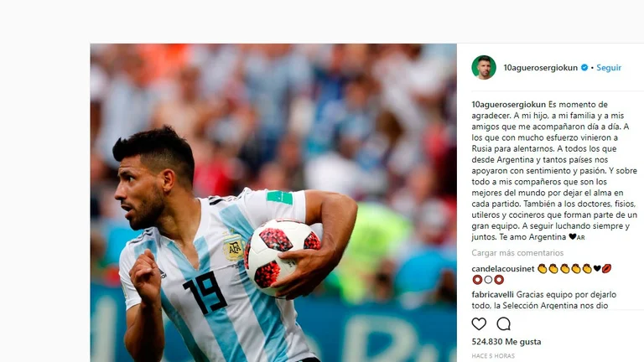
Task: View the 524.830 Me gusta likes list
Action: tap(506, 342)
